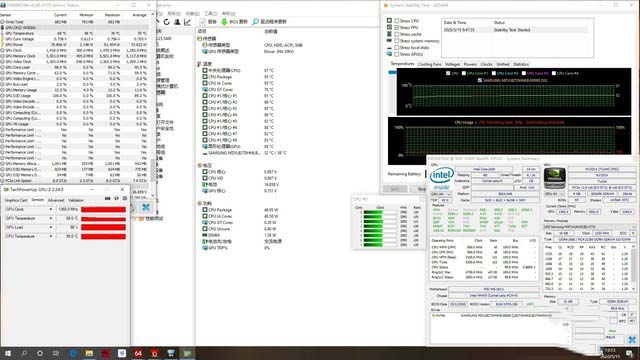The width and height of the screenshot is (640, 360).
Task: Click the blue crossed-arrows icon in HWiNFO sensor window
Action: click(146, 207)
